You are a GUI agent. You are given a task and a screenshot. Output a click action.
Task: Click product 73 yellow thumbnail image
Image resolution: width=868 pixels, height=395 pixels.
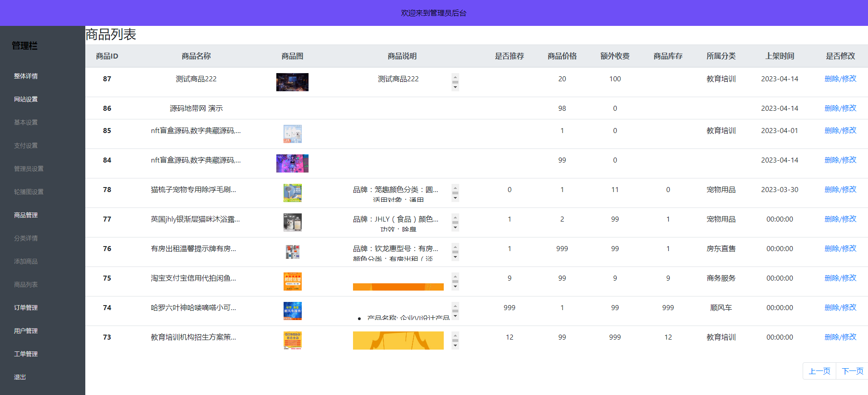coord(292,341)
